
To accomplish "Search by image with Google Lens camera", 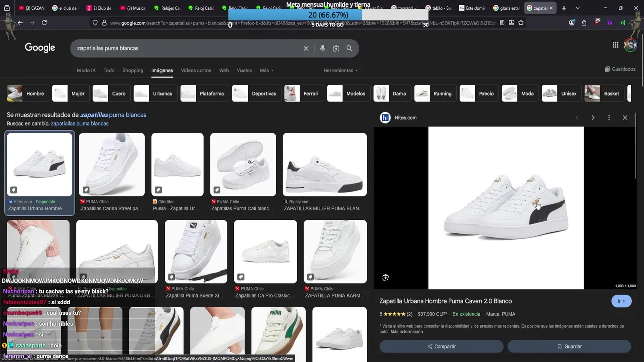I will [336, 48].
